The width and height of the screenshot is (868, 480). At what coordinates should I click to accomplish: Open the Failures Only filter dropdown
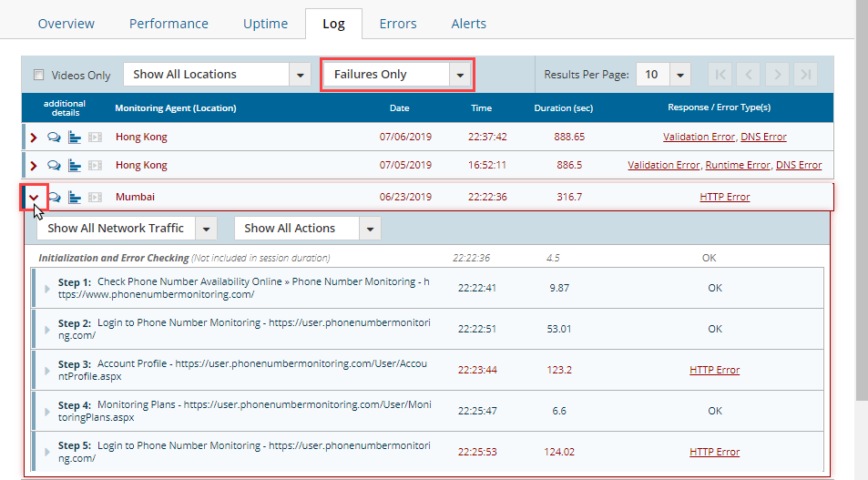click(x=397, y=75)
